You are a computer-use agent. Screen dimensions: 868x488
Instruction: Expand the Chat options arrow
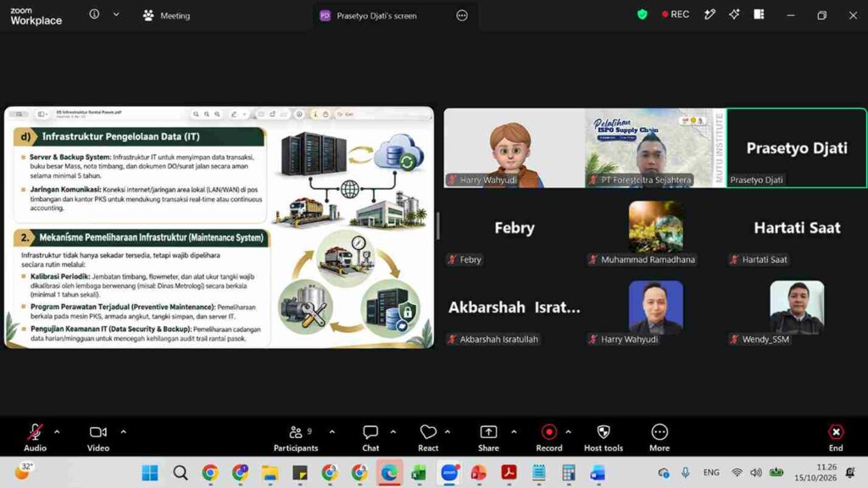coord(393,431)
